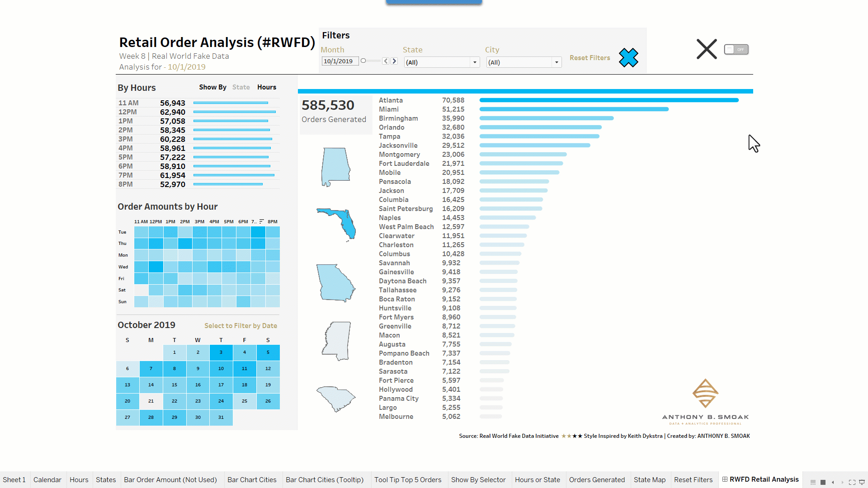This screenshot has width=868, height=488.
Task: Advance the Month filter with the forward arrow
Action: click(x=394, y=61)
